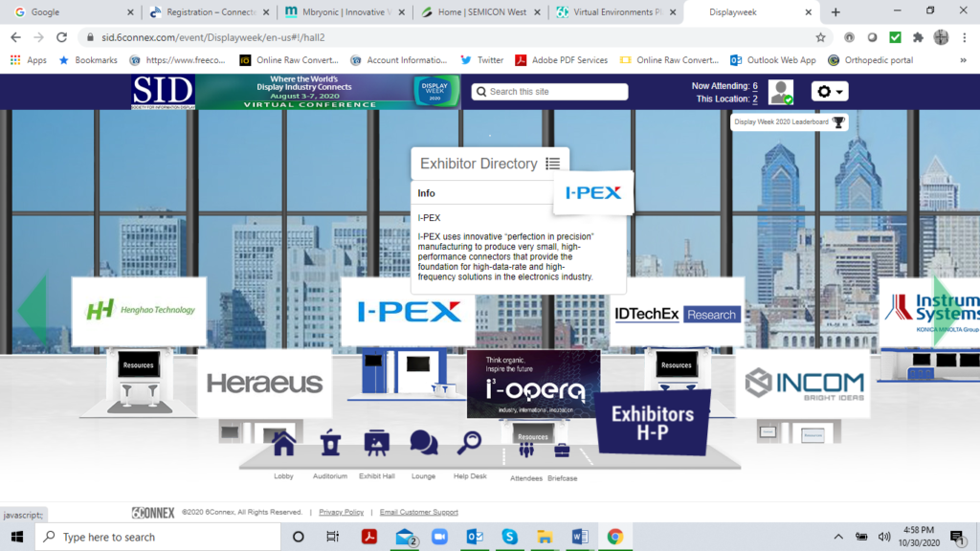
Task: Open Zoom from the taskbar
Action: pos(440,537)
